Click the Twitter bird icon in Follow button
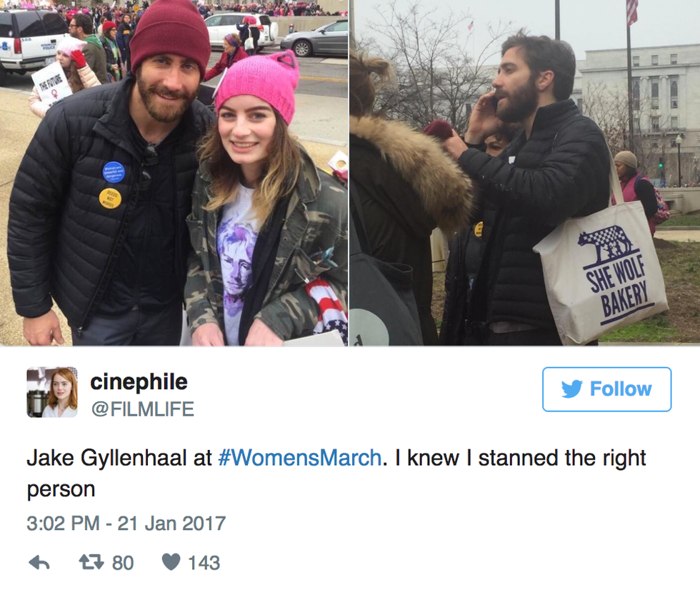Image resolution: width=700 pixels, height=590 pixels. pyautogui.click(x=571, y=389)
